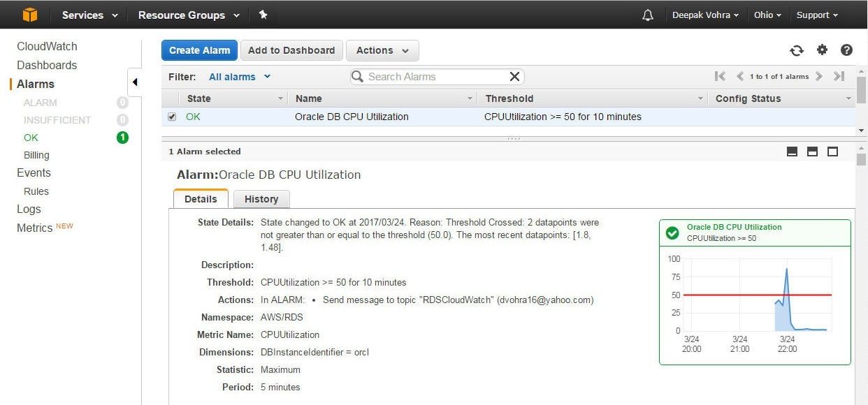This screenshot has width=868, height=405.
Task: Maximize the alarm details pane
Action: click(x=832, y=152)
